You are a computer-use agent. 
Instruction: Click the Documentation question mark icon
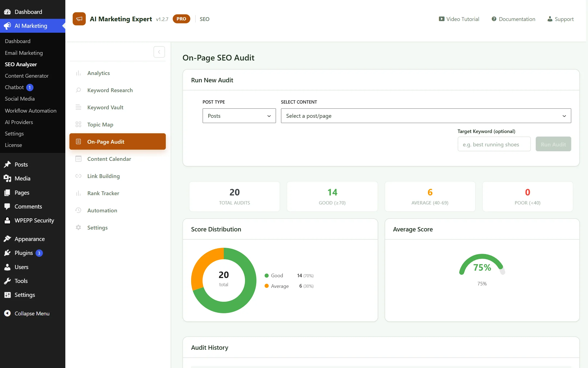[x=494, y=19]
